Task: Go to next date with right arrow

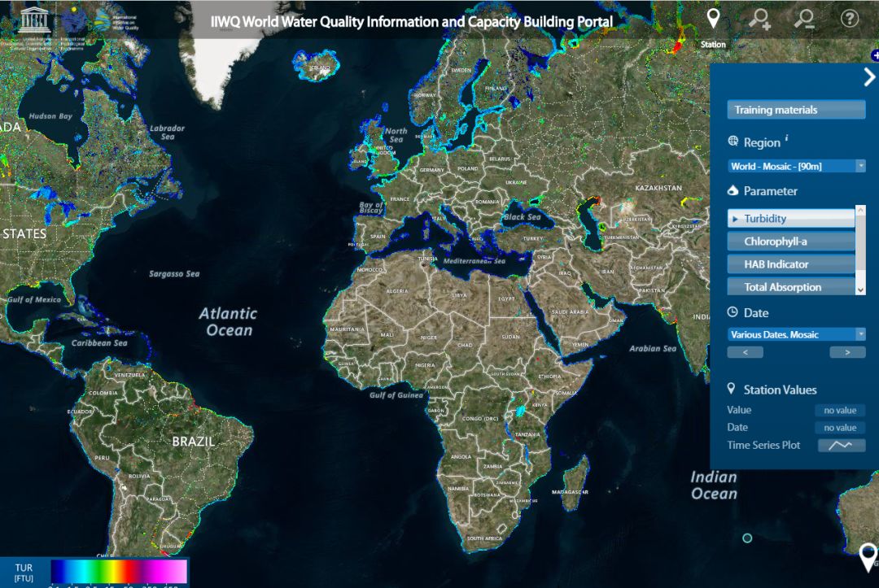Action: pos(847,352)
